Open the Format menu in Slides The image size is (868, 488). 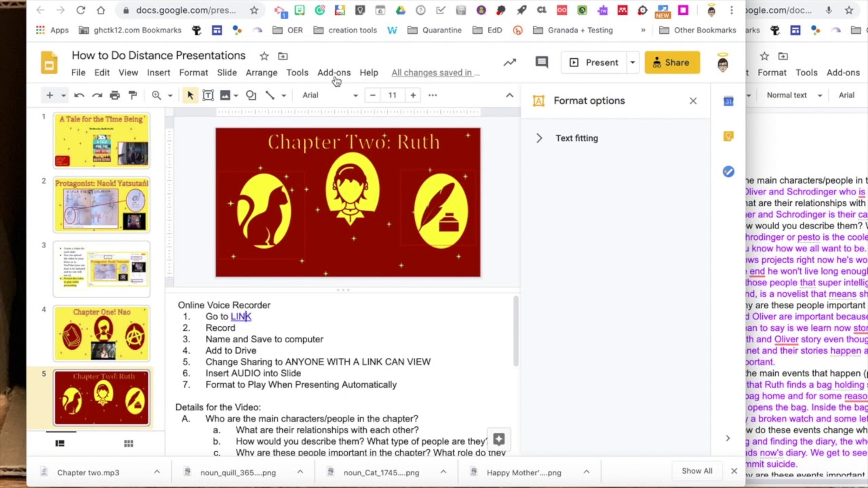point(193,73)
